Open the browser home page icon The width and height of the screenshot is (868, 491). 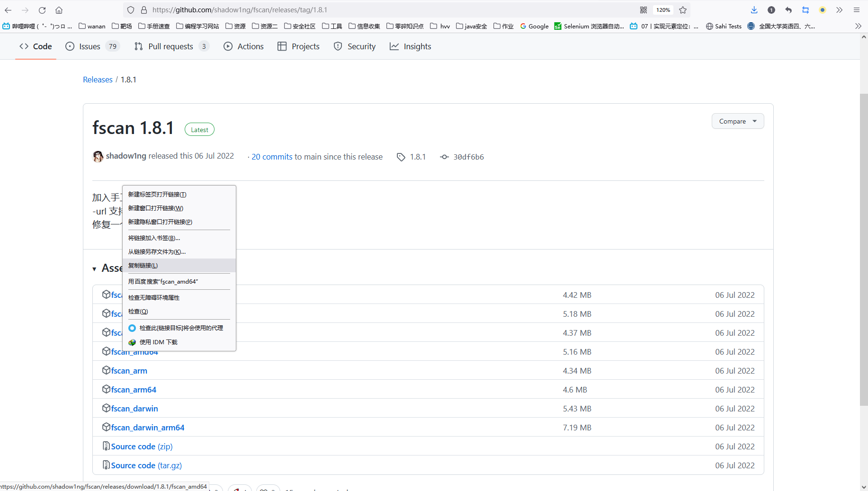pos(59,10)
